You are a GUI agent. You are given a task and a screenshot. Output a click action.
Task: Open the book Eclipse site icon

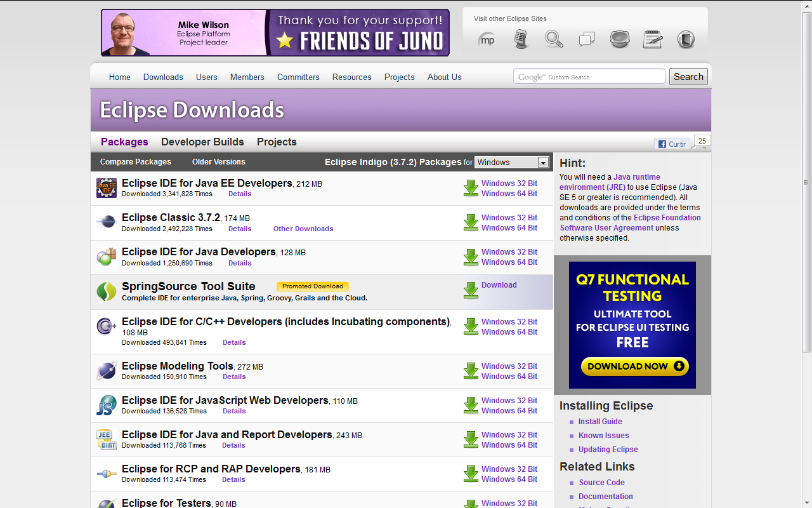pos(686,39)
